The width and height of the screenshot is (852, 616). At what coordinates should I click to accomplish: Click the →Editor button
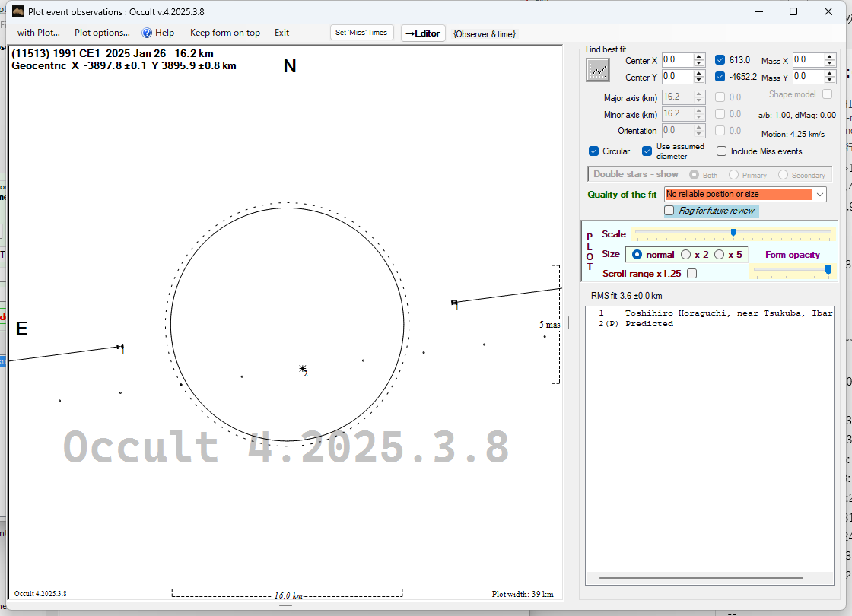[422, 33]
